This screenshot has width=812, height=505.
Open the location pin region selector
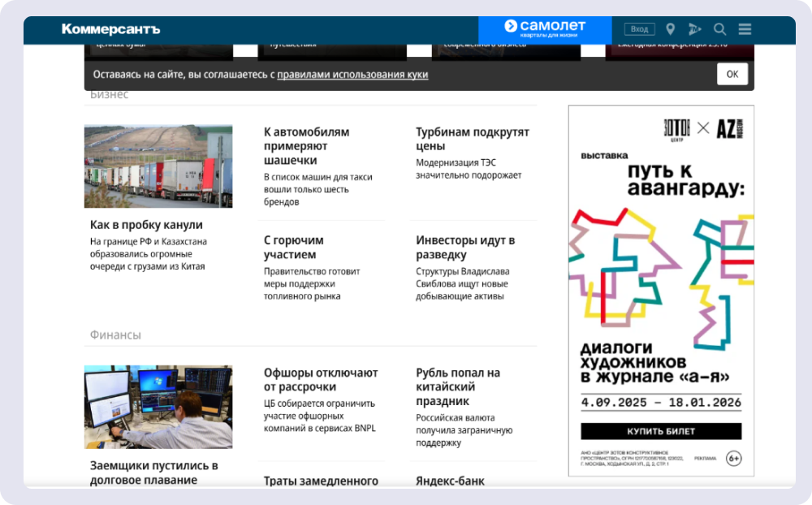[671, 29]
